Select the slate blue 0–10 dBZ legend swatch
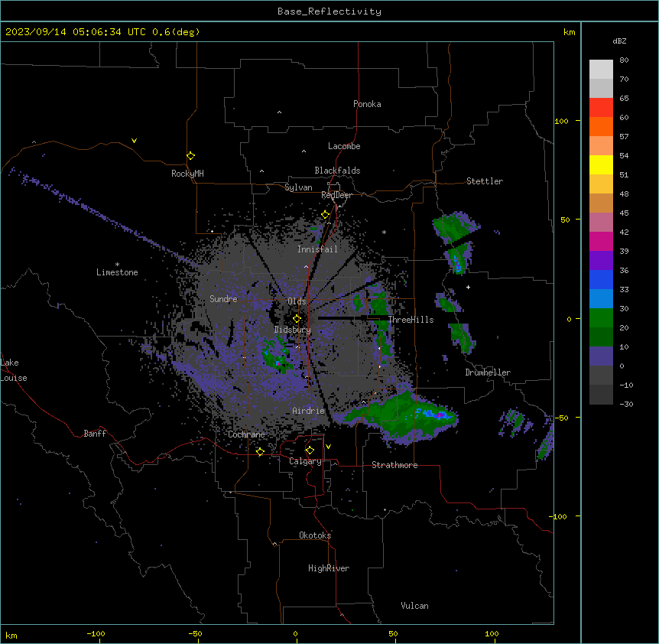The image size is (659, 644). (601, 356)
